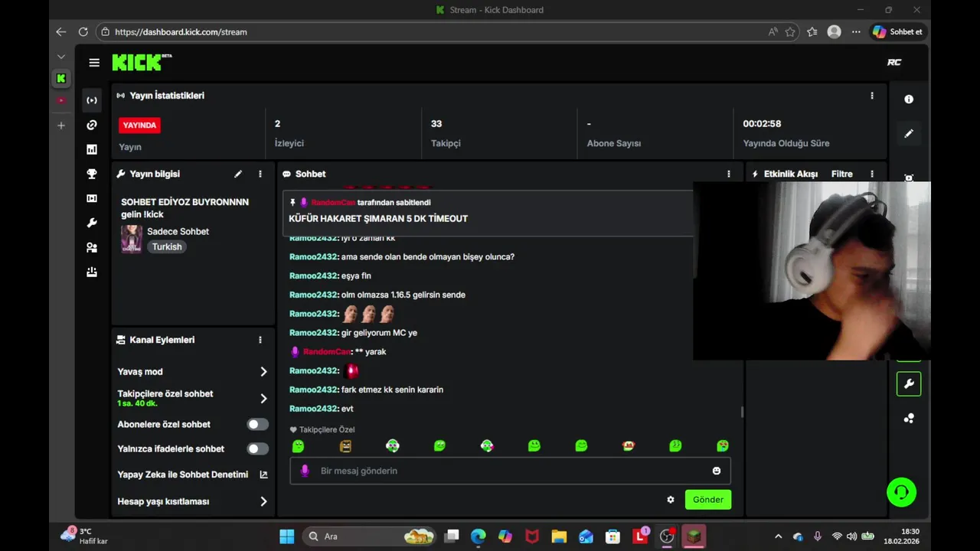
Task: Click RandomCan username in chat
Action: 328,351
